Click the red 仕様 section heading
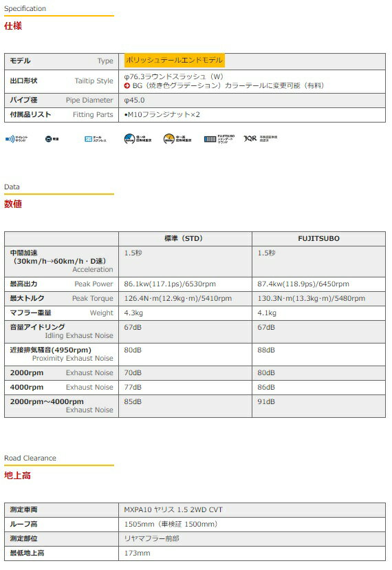This screenshot has width=392, height=570. coord(13,25)
